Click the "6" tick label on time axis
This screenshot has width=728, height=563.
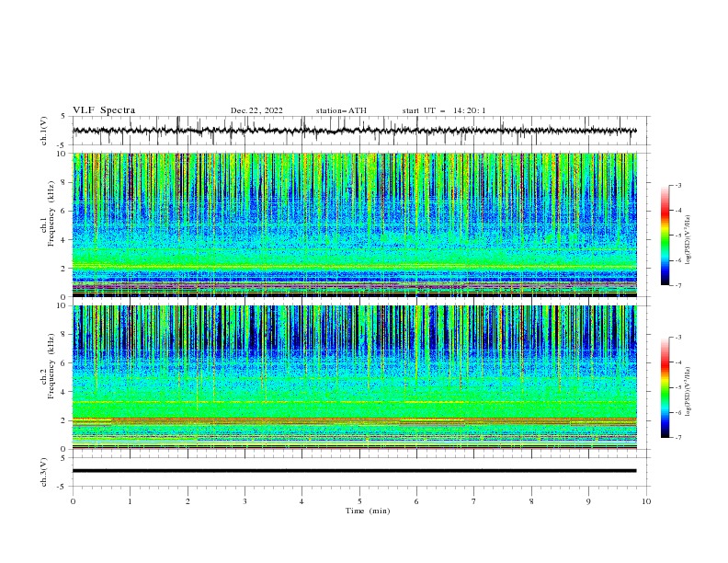[x=416, y=501]
